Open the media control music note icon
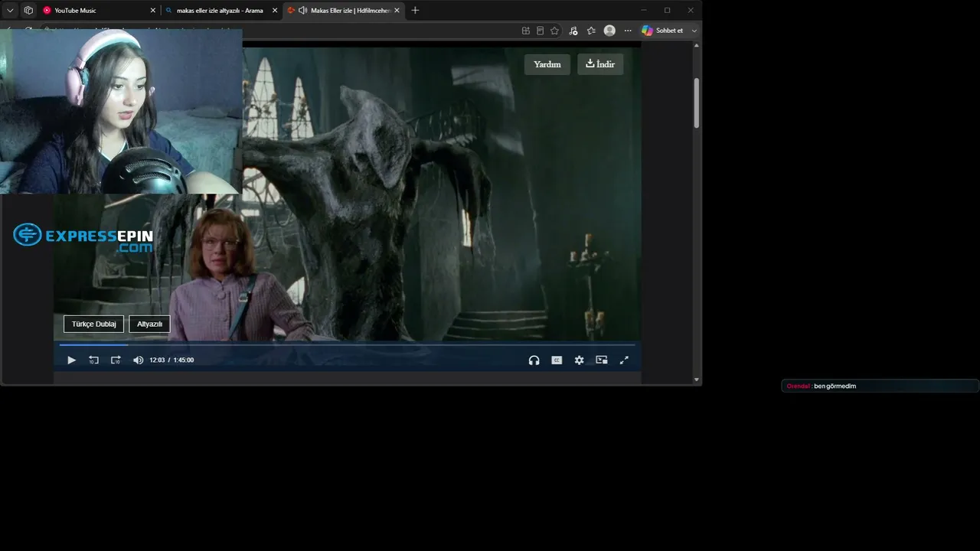Viewport: 980px width, 551px height. click(573, 31)
